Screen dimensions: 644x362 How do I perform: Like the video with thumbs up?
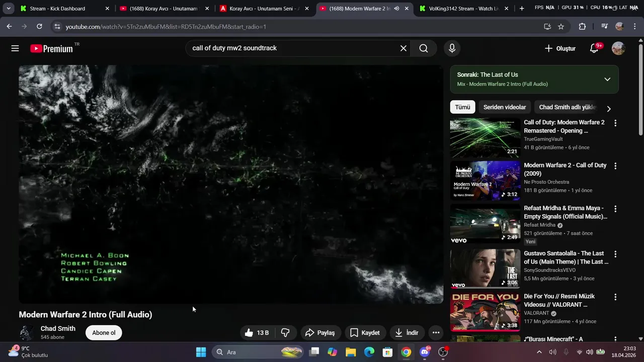pos(257,333)
